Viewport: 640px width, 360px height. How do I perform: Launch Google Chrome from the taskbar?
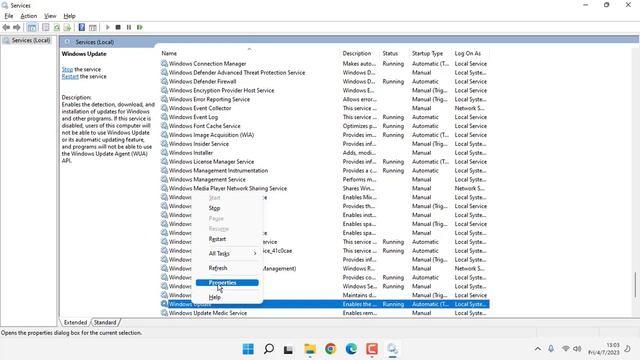(331, 349)
